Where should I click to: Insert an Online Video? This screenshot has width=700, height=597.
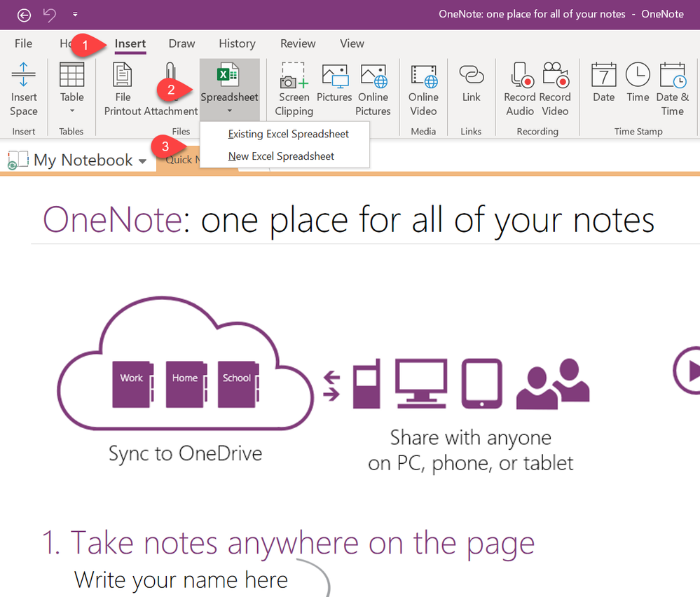tap(423, 88)
